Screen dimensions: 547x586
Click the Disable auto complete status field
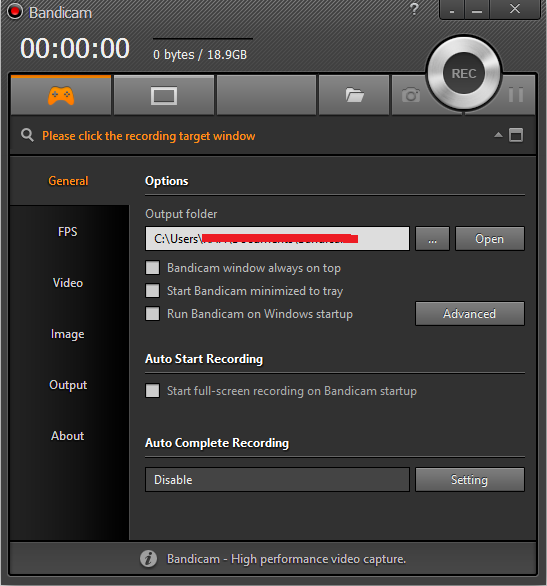[x=277, y=479]
